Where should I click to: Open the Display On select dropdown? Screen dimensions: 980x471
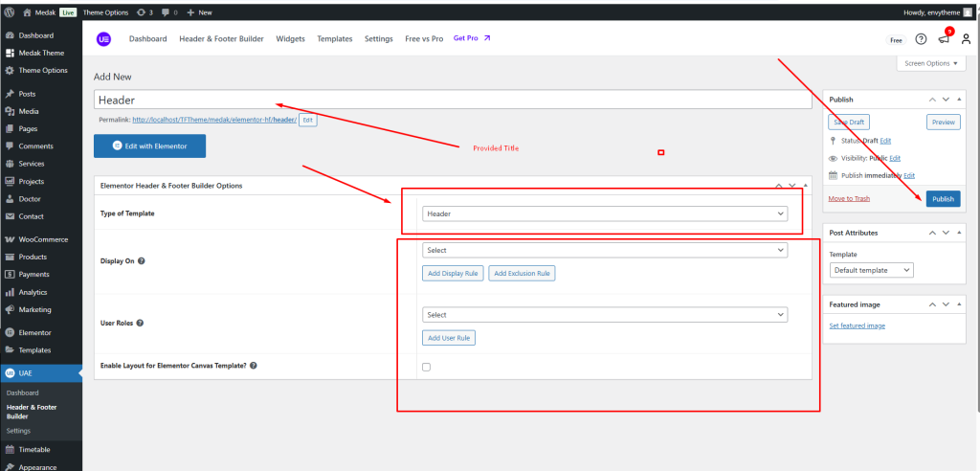605,250
